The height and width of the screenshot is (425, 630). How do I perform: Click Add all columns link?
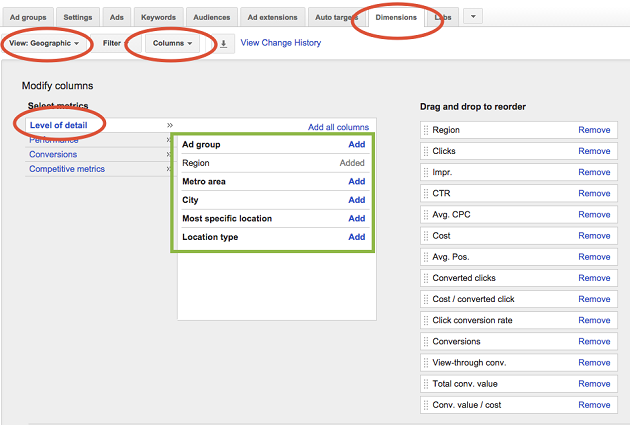tap(338, 127)
